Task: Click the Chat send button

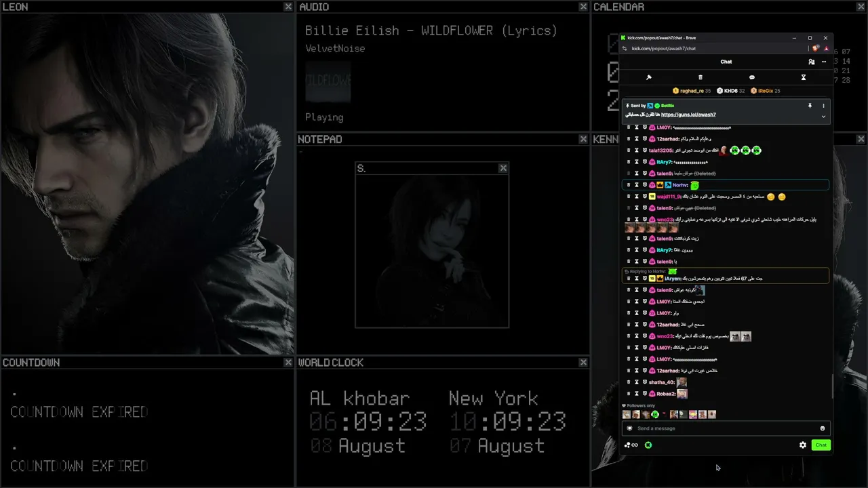Action: (x=821, y=445)
